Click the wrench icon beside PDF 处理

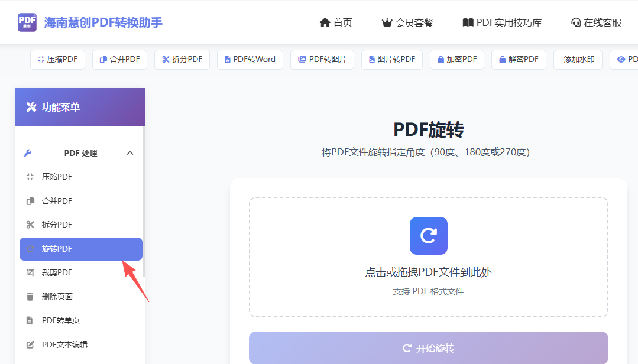coord(28,153)
